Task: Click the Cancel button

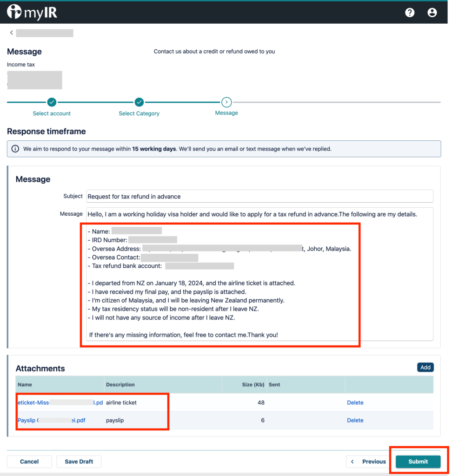Action: tap(29, 462)
